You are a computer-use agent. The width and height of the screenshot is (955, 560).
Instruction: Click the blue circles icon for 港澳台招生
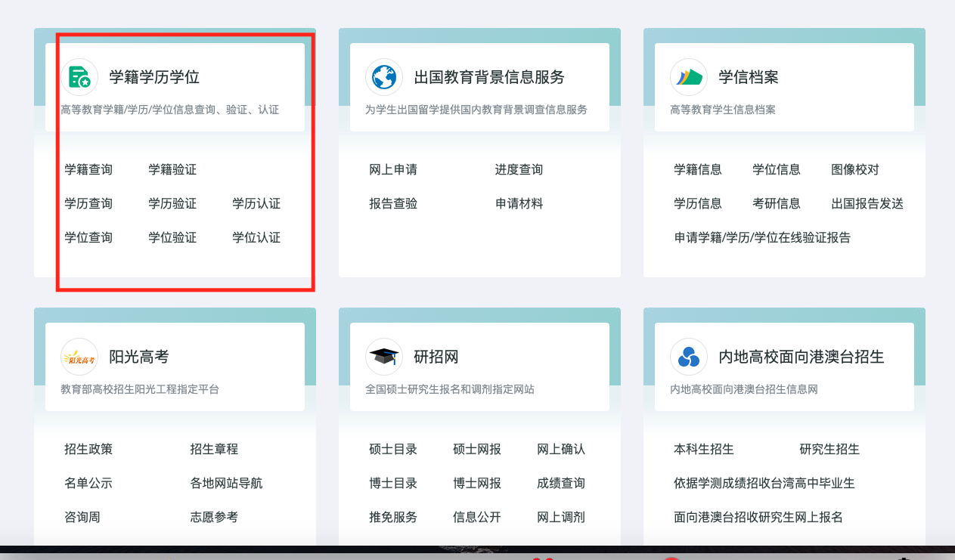(x=689, y=357)
